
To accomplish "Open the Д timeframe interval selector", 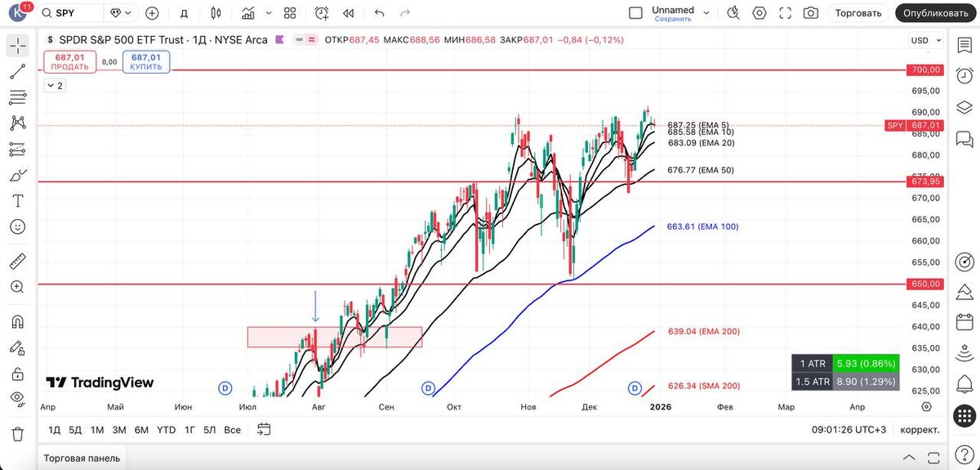I will coord(184,13).
